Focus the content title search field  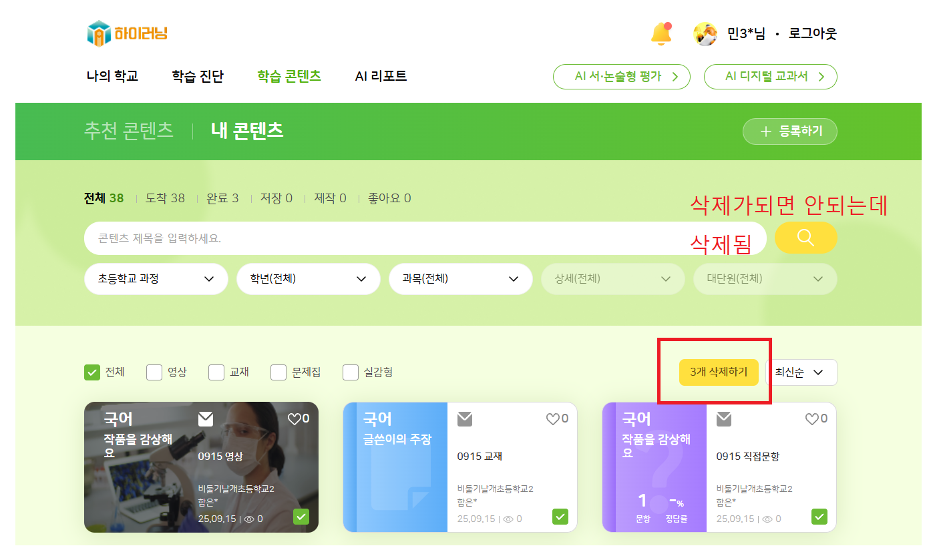(425, 238)
